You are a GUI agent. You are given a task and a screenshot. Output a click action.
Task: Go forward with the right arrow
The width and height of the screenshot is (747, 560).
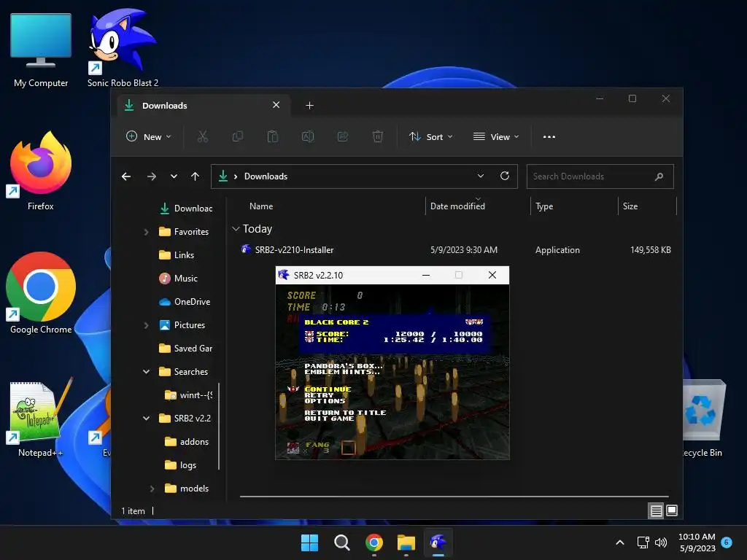click(x=152, y=176)
